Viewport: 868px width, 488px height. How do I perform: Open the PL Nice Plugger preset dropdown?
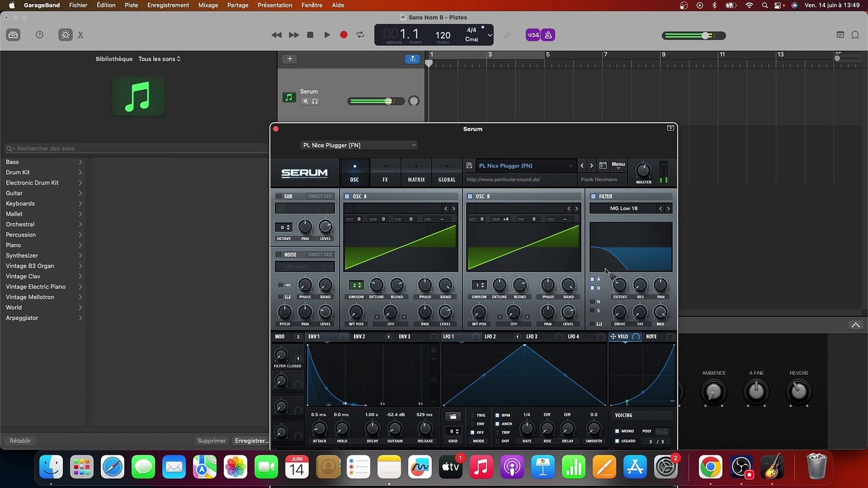tap(359, 145)
